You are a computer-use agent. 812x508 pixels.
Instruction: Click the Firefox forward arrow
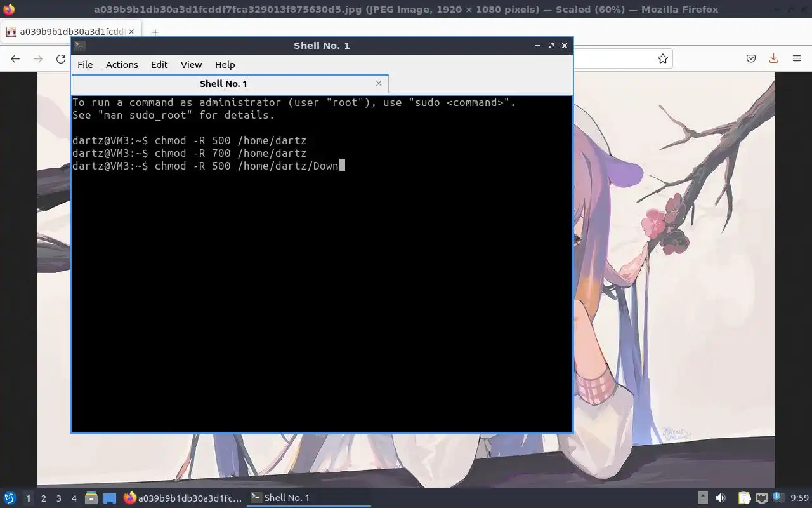coord(38,58)
